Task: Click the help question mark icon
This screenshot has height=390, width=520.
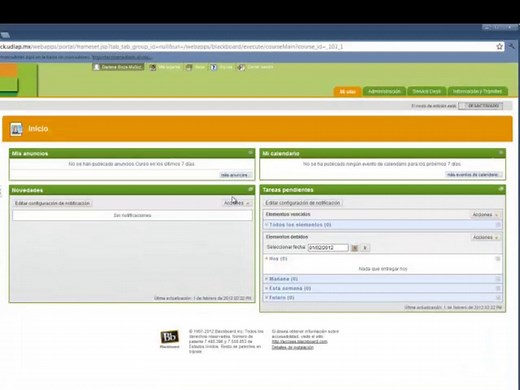Action: [x=213, y=67]
